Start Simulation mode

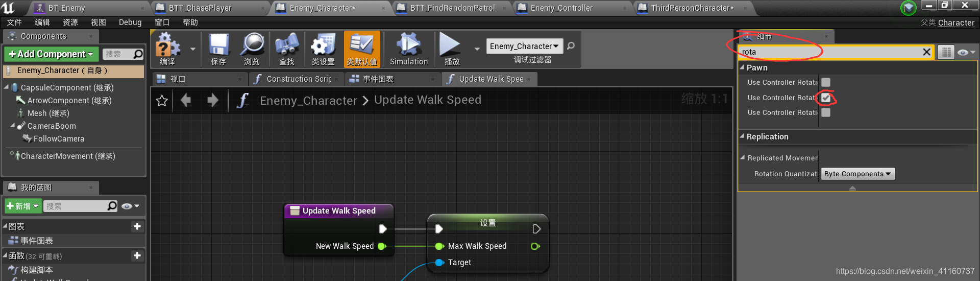click(x=409, y=49)
